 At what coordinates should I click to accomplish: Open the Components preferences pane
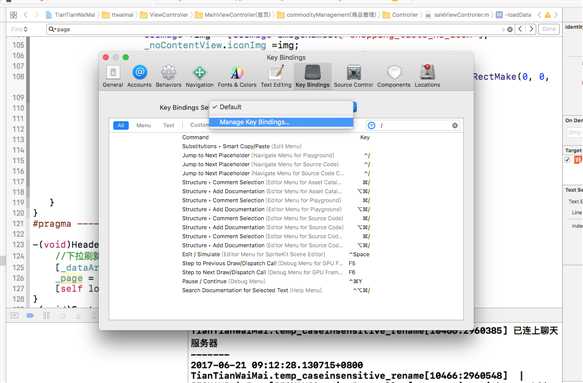click(394, 76)
